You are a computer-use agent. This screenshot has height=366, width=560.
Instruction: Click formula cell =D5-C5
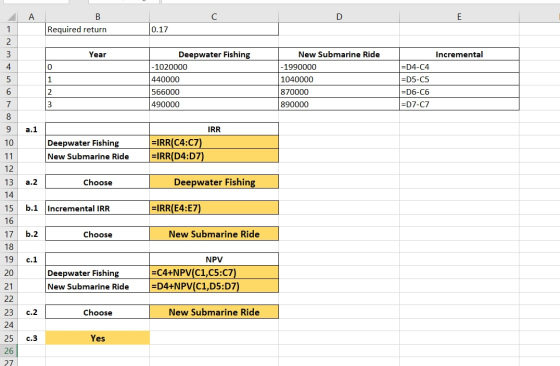click(x=459, y=79)
